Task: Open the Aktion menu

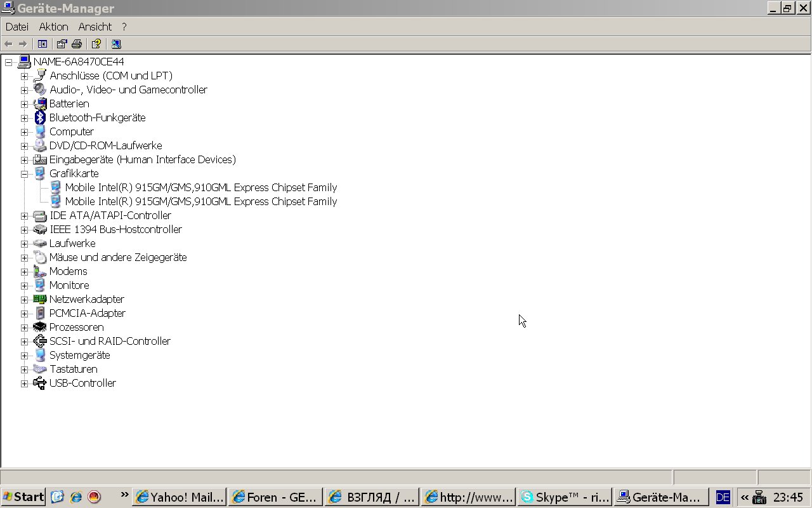Action: click(x=53, y=27)
